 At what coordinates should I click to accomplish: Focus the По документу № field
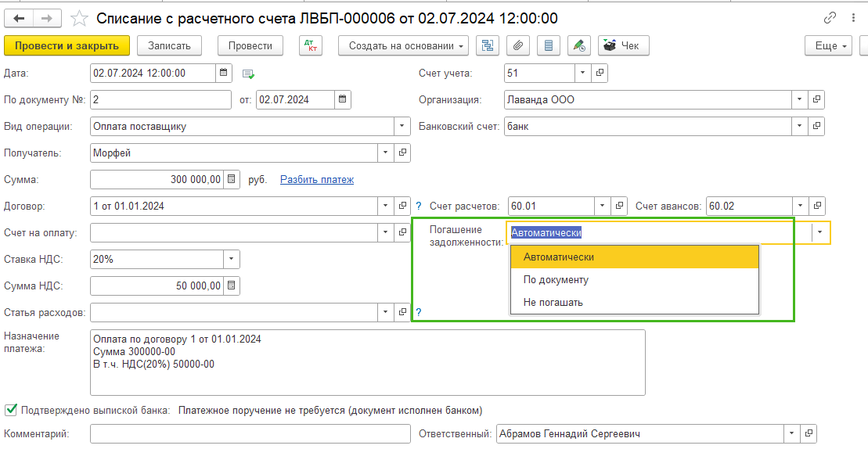(160, 99)
